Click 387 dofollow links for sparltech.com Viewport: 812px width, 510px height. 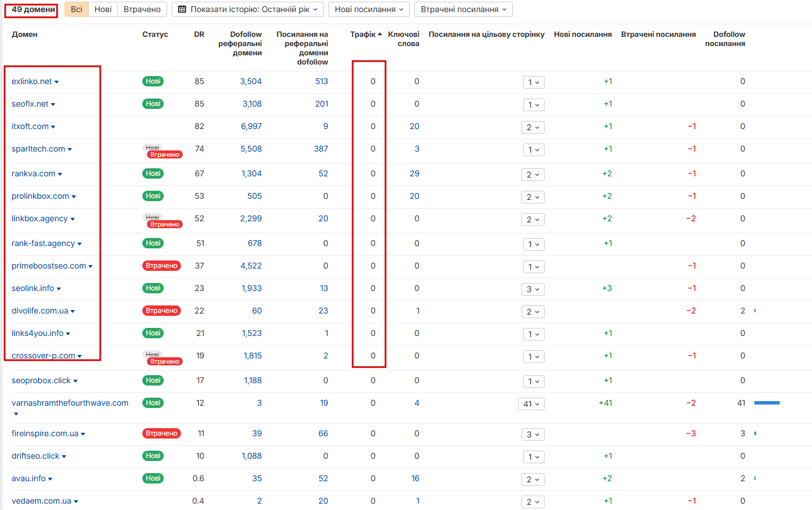coord(321,149)
